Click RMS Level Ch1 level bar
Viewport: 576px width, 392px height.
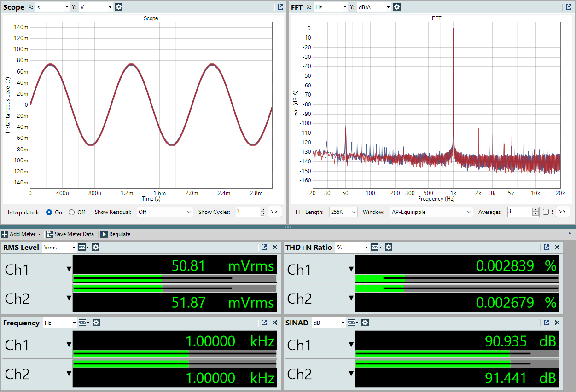[175, 278]
